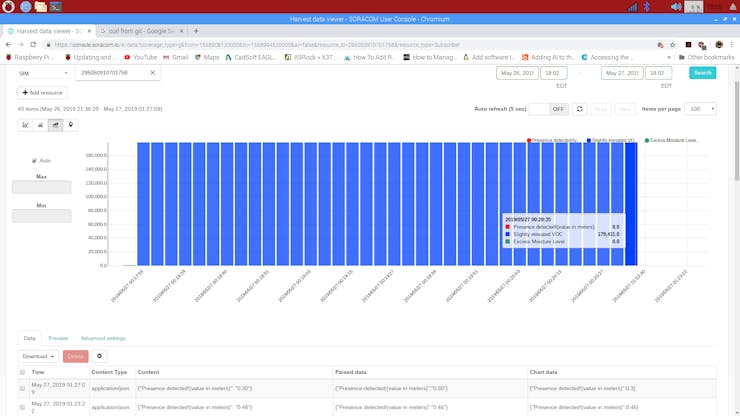Click the Max value input field
This screenshot has height=416, width=740.
[x=41, y=187]
